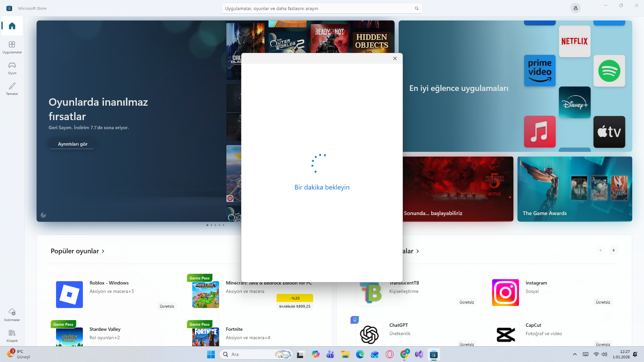Click the Disney+ app tile

[575, 102]
